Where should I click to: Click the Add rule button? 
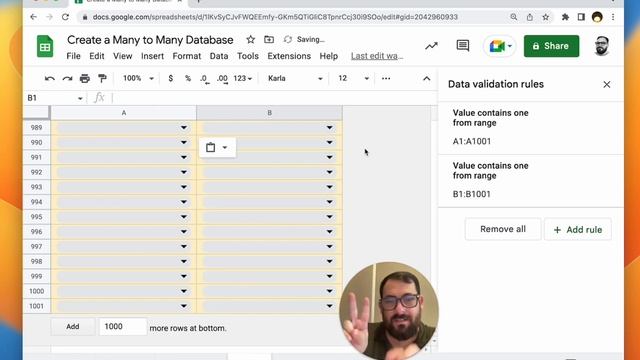pyautogui.click(x=578, y=230)
